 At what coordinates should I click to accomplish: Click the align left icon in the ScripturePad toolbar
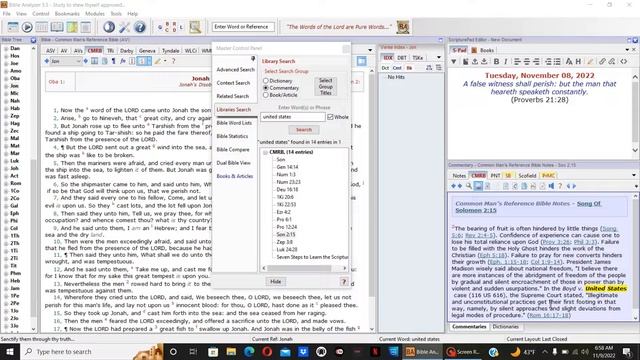click(517, 62)
